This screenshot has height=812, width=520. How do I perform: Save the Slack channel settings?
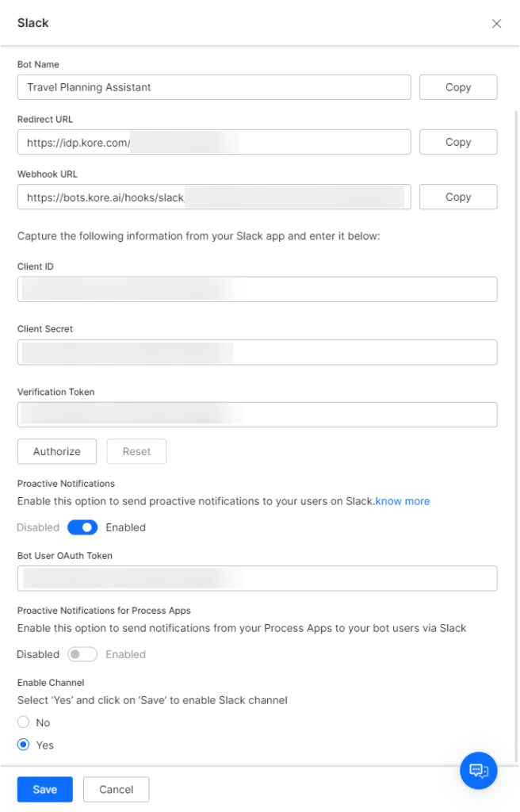44,789
